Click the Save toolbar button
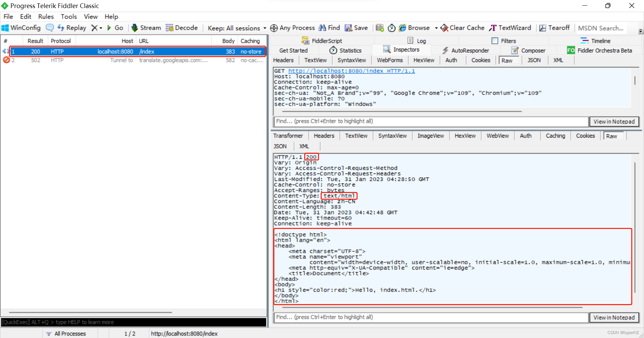The image size is (644, 338). (x=356, y=28)
